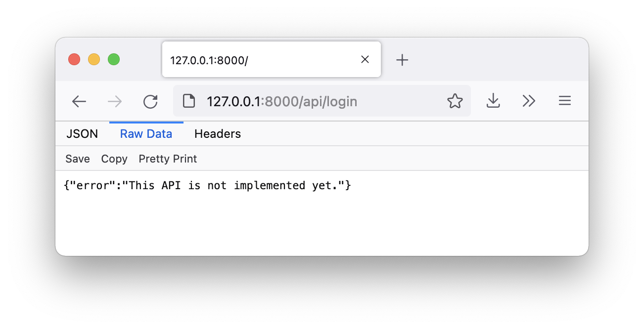Open site information page icon

tap(189, 101)
